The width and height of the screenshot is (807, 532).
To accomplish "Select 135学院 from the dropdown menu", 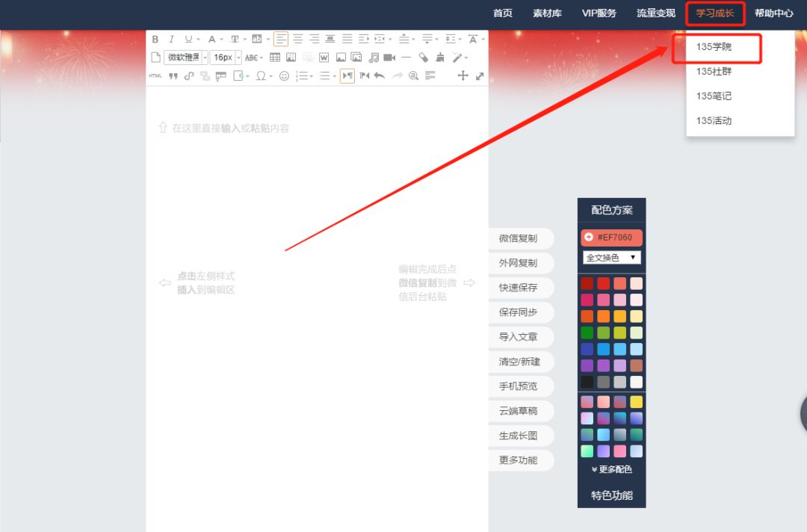I will (x=714, y=47).
